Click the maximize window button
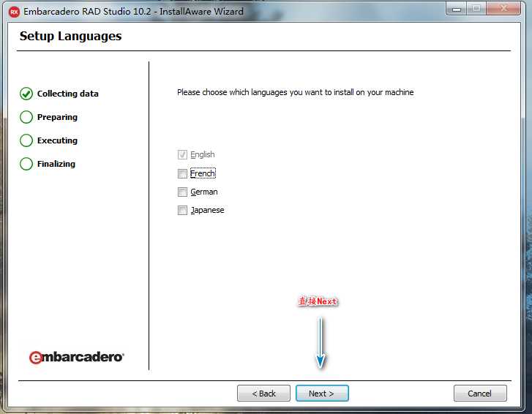Image resolution: width=532 pixels, height=414 pixels. pos(476,9)
